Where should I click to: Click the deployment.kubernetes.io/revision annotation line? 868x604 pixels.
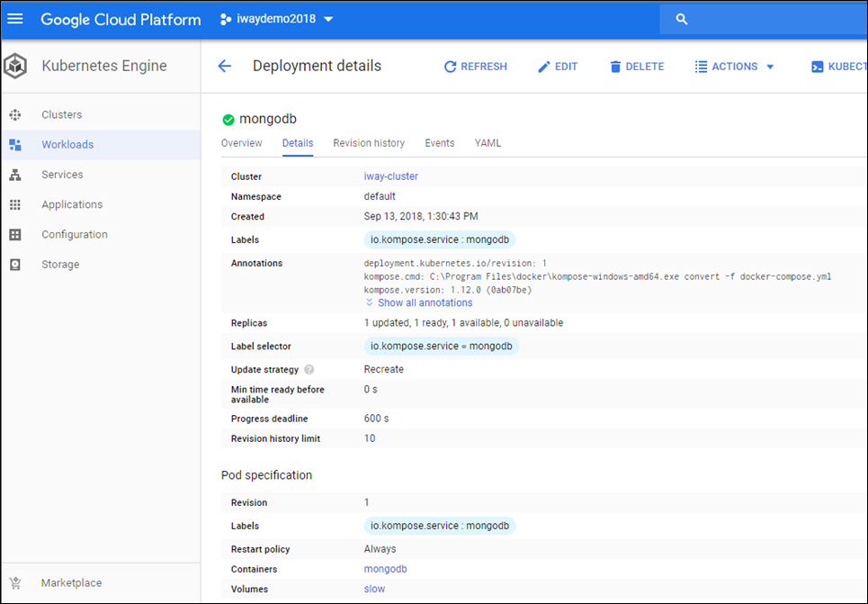click(455, 263)
